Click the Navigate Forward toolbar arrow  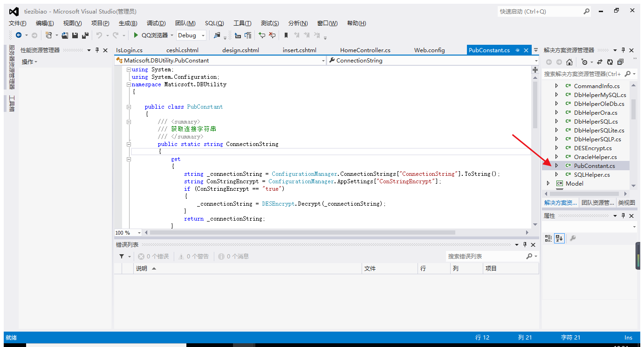point(34,35)
